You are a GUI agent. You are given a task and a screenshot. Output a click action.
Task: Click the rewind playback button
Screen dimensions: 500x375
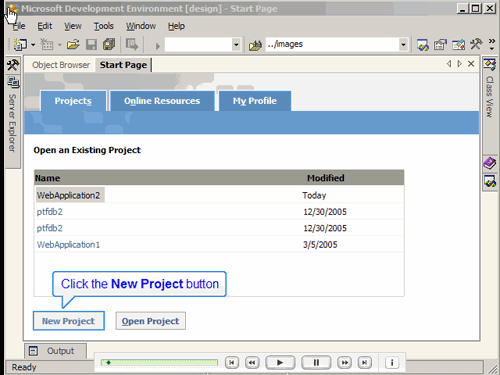[x=252, y=362]
